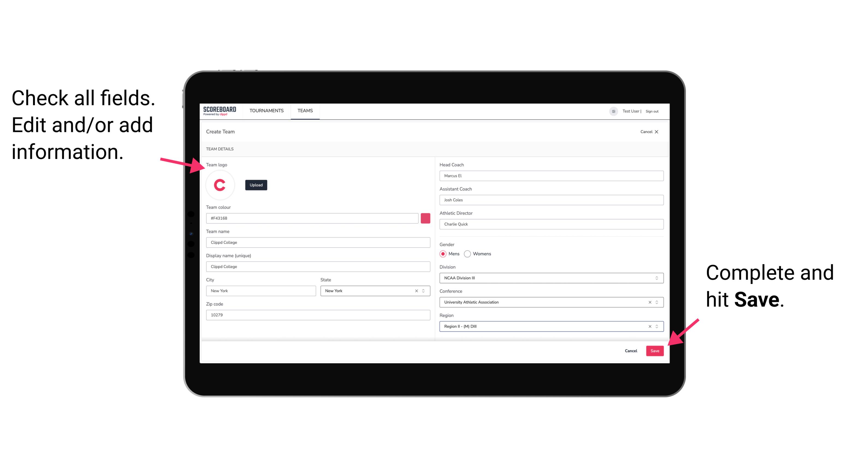
Task: Edit the Team colour hex input field
Action: 313,218
